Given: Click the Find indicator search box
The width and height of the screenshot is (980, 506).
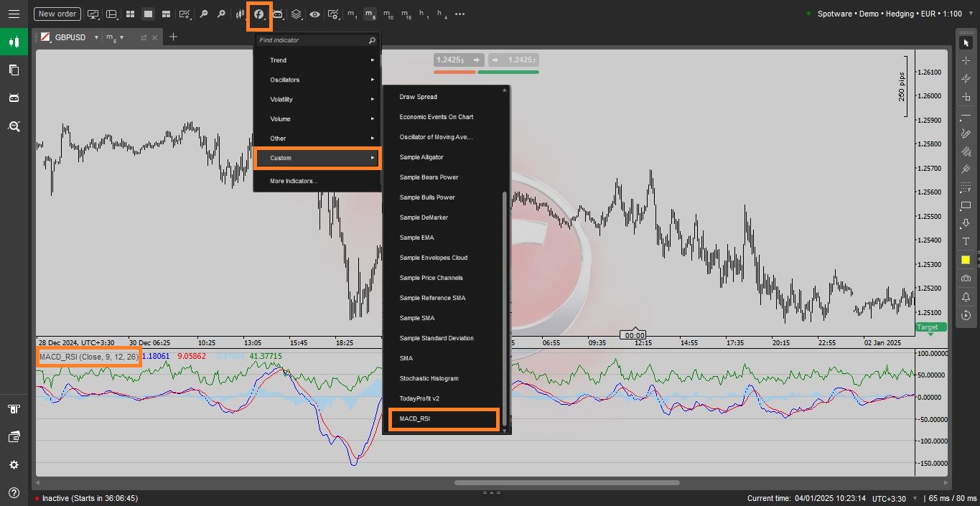Looking at the screenshot, I should pyautogui.click(x=317, y=40).
